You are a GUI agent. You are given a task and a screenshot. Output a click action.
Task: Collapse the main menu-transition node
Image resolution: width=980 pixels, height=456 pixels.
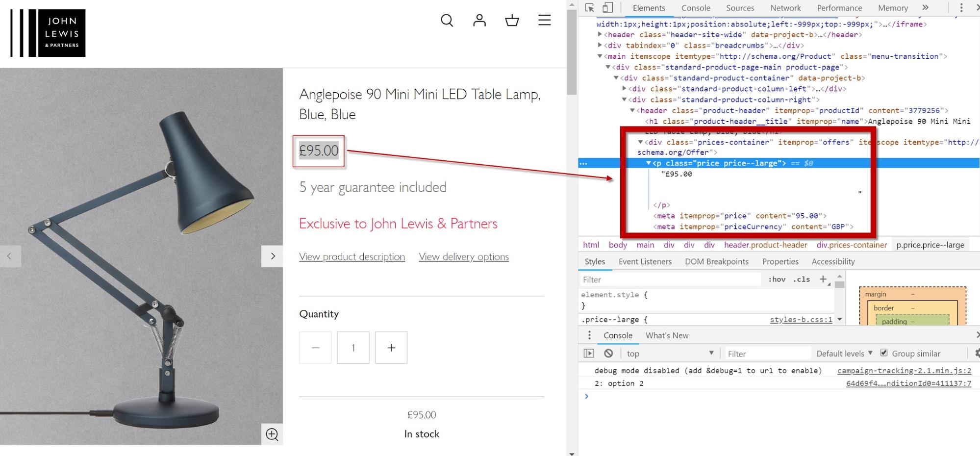[x=600, y=56]
